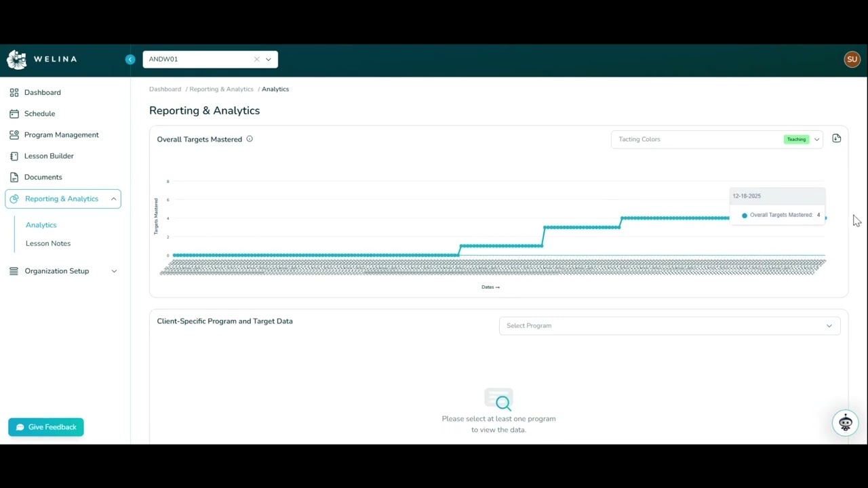Open Dashboard from the sidebar
Image resolution: width=868 pixels, height=488 pixels.
(x=43, y=93)
